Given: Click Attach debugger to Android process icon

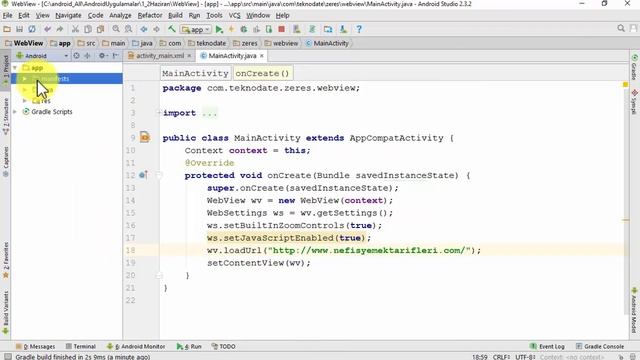Looking at the screenshot, I should (269, 29).
